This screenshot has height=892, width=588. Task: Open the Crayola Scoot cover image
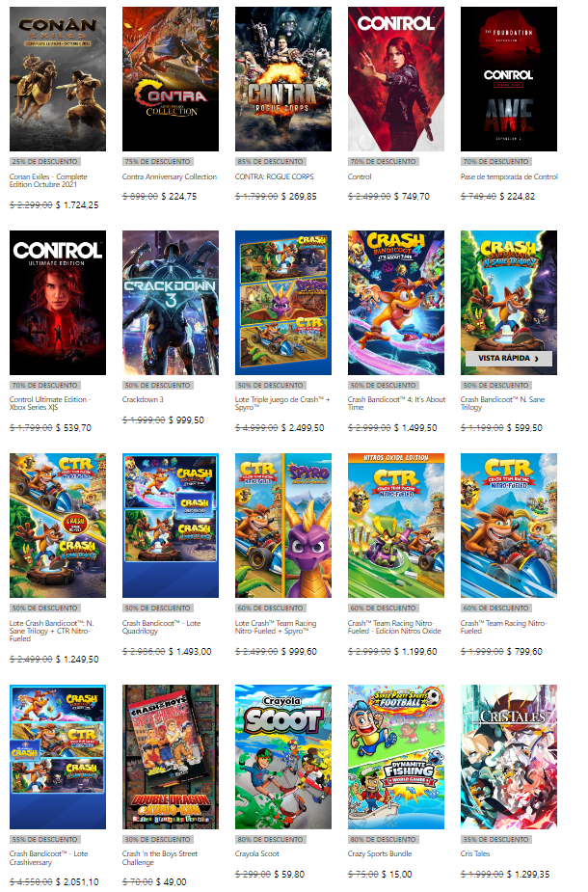click(x=283, y=757)
